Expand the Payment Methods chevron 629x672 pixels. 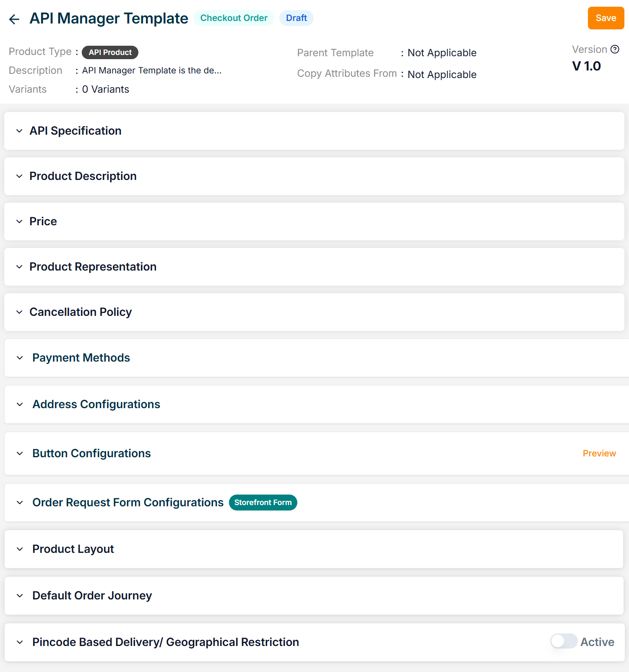coord(20,358)
